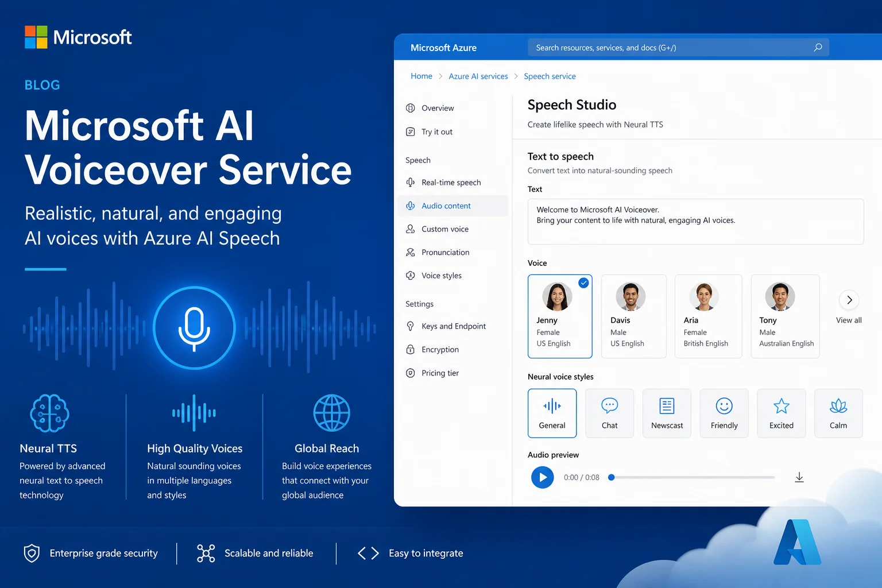Click the Pricing tier label
Image resolution: width=882 pixels, height=588 pixels.
click(x=440, y=373)
